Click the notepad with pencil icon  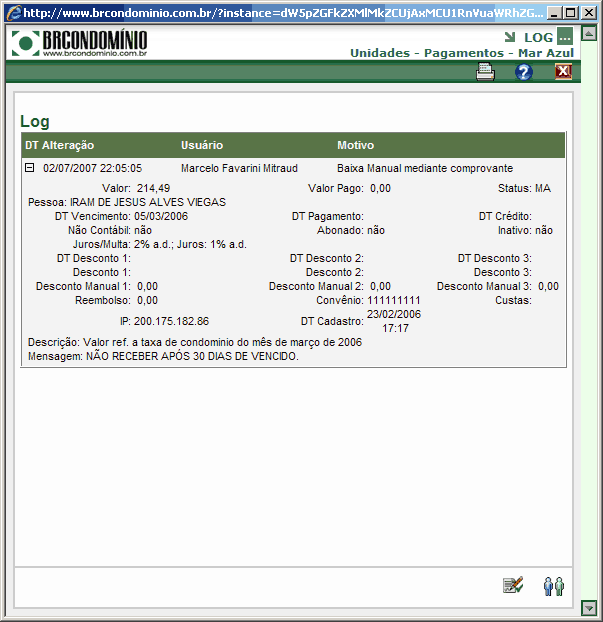coord(513,585)
